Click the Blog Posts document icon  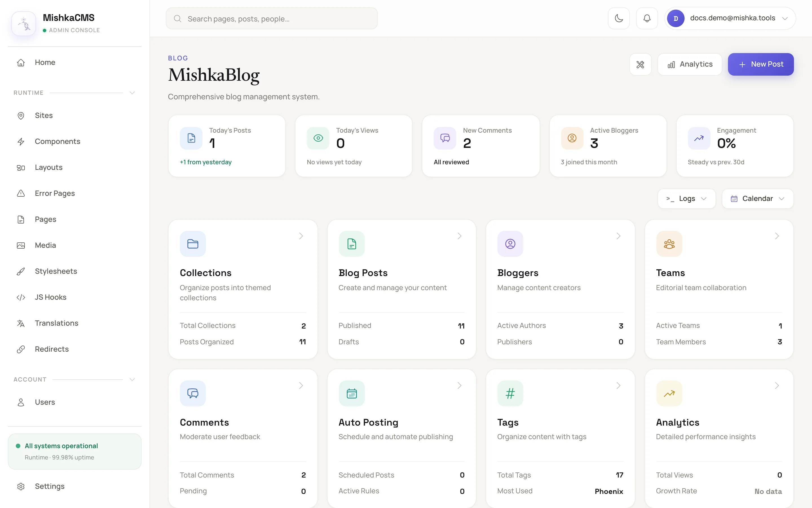tap(351, 244)
